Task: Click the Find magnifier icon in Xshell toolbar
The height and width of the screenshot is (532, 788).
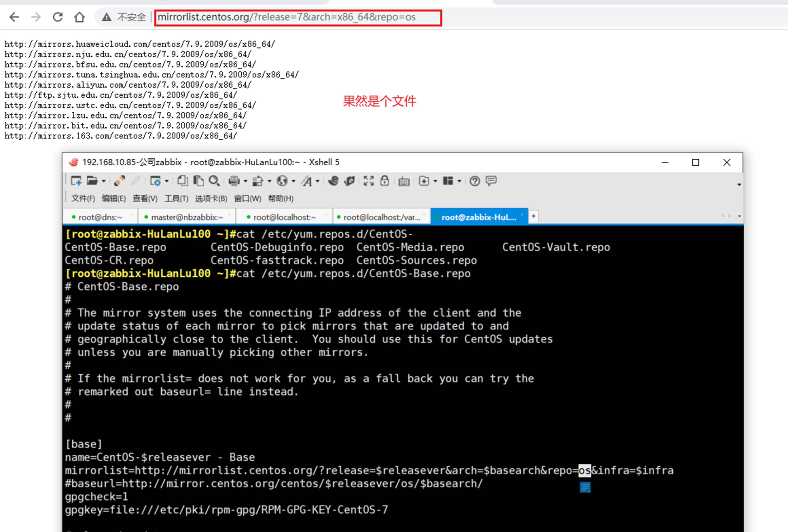Action: (214, 181)
